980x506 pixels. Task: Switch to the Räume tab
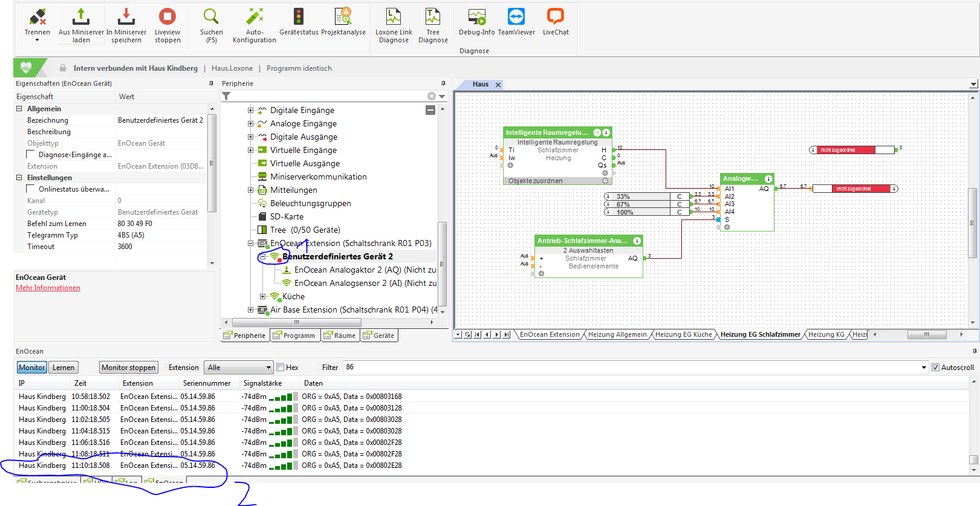point(340,336)
